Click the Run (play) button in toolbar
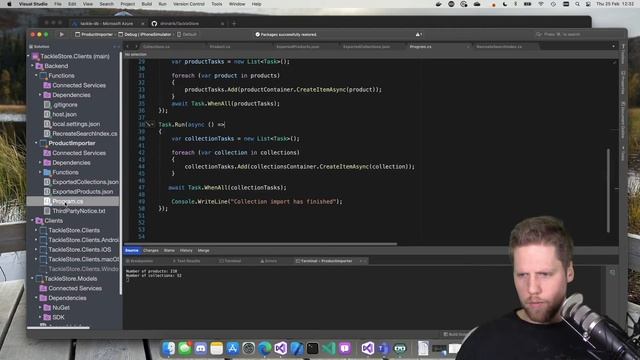The width and height of the screenshot is (640, 360). pos(62,35)
